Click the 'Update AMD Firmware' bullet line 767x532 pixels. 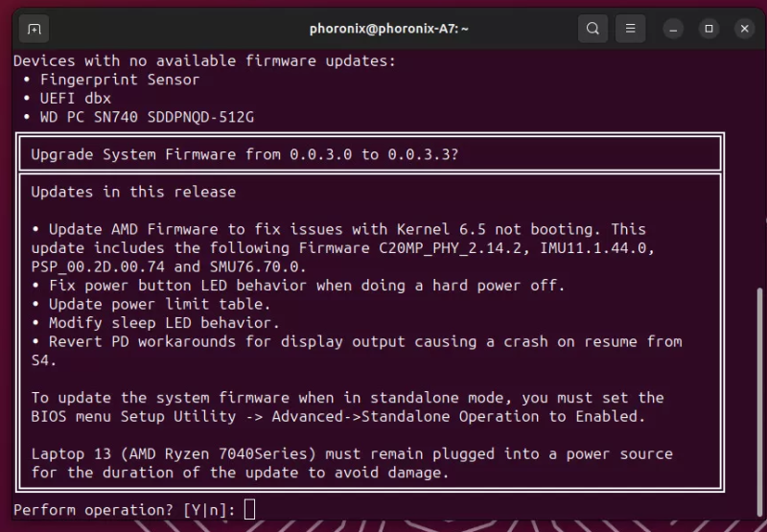pyautogui.click(x=338, y=229)
